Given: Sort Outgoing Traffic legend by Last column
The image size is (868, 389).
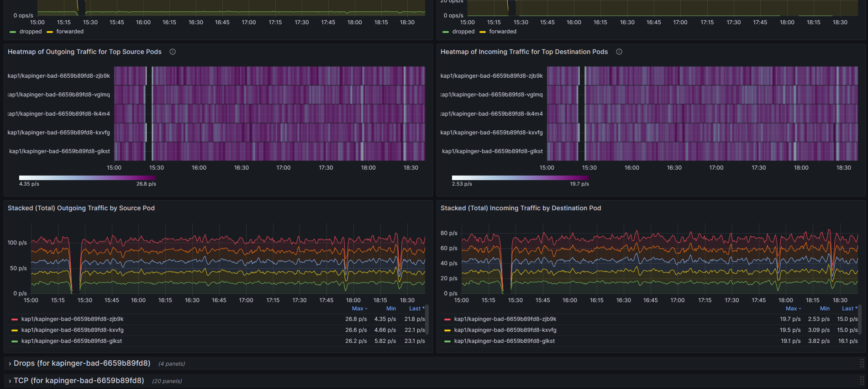Looking at the screenshot, I should tap(415, 309).
